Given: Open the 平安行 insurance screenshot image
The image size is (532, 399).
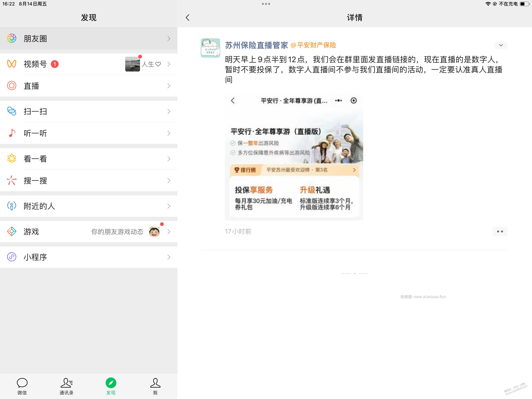Looking at the screenshot, I should [294, 157].
